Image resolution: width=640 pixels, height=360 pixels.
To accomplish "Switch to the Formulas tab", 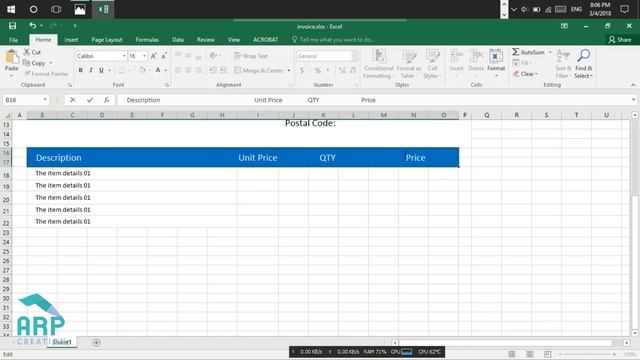I will [147, 40].
